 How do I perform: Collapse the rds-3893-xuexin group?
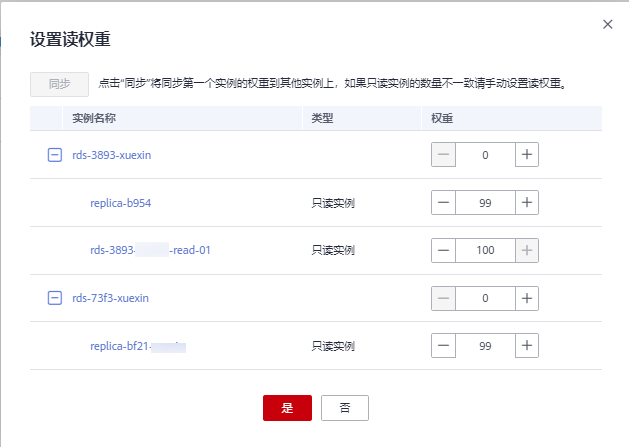(x=55, y=155)
